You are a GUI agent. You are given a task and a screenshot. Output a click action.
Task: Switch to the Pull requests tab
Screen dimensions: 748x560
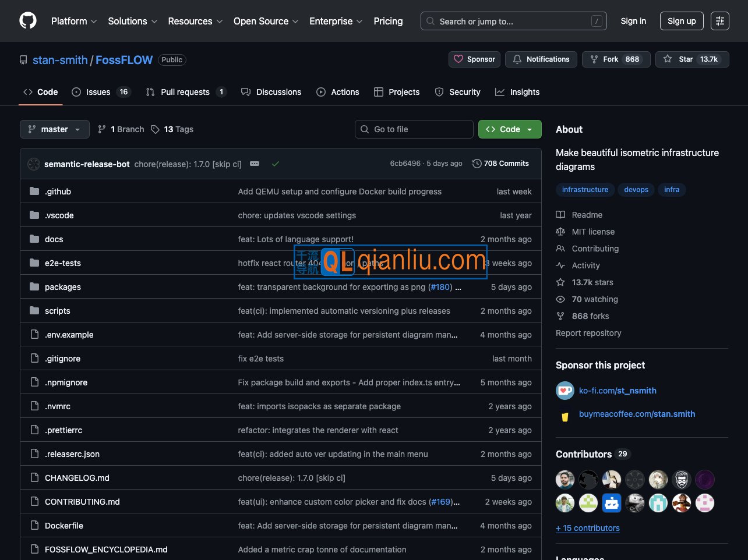[x=185, y=92]
